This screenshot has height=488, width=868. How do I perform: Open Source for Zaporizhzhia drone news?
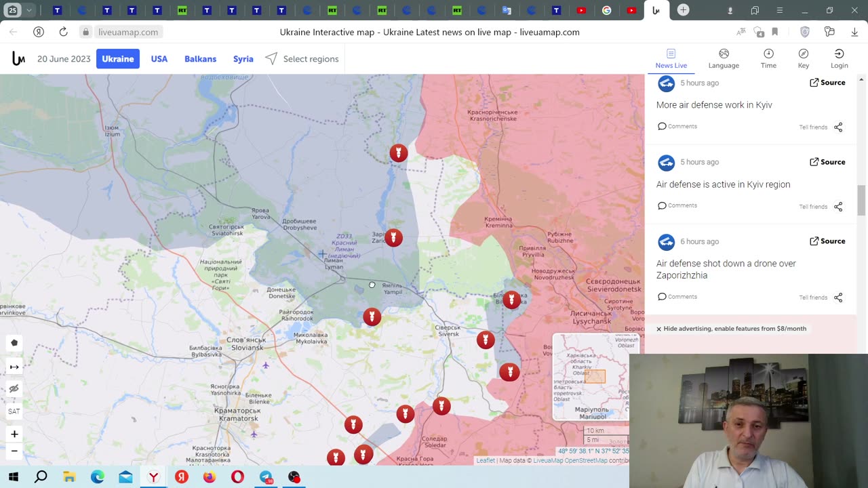tap(827, 241)
